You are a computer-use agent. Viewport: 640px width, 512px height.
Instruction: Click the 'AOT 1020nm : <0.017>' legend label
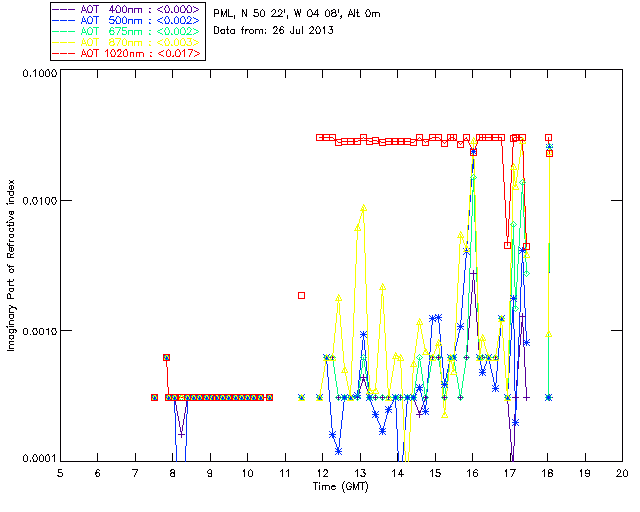pos(140,53)
